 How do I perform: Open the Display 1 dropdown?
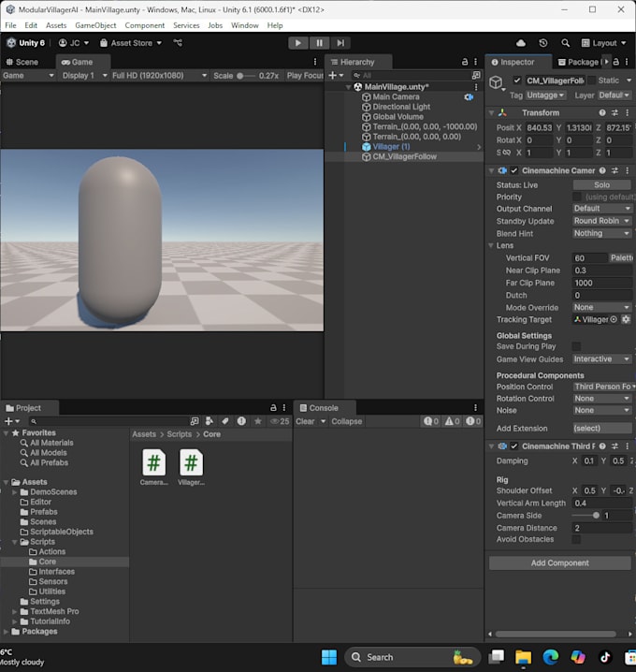[x=84, y=76]
